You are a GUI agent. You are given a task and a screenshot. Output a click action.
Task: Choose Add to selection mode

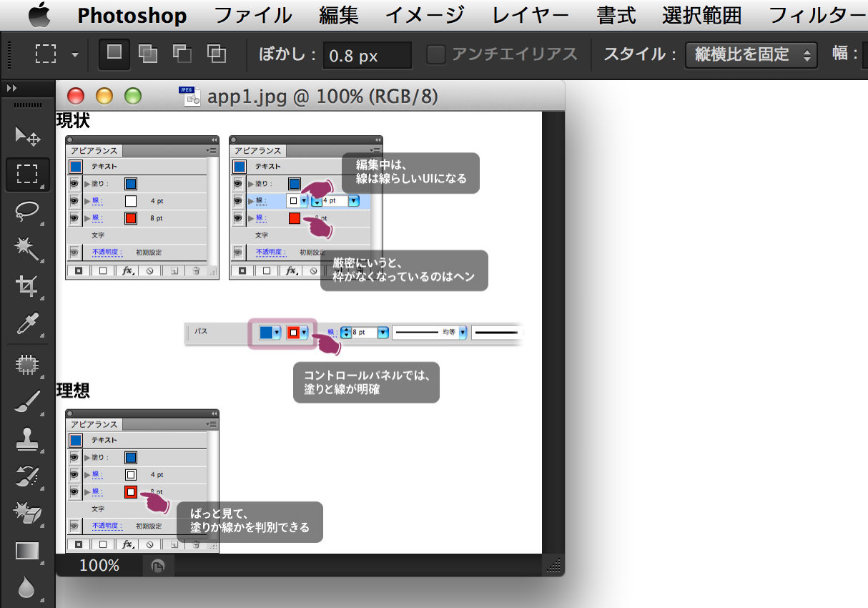[149, 54]
